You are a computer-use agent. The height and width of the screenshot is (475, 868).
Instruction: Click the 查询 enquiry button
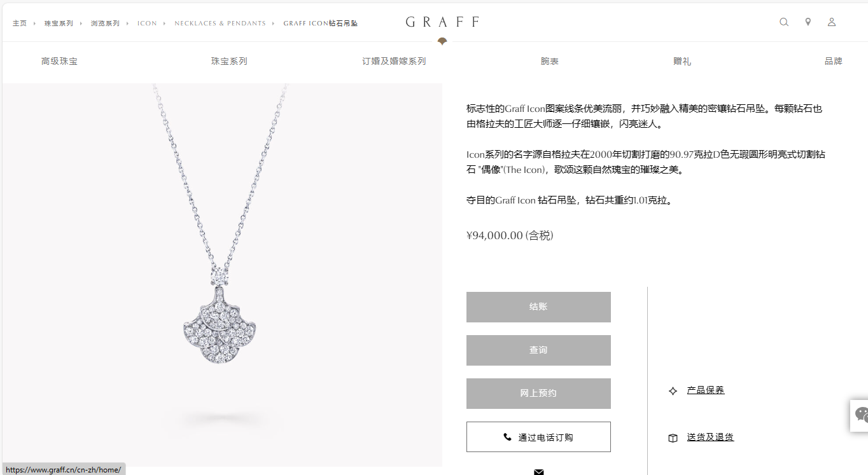[538, 350]
